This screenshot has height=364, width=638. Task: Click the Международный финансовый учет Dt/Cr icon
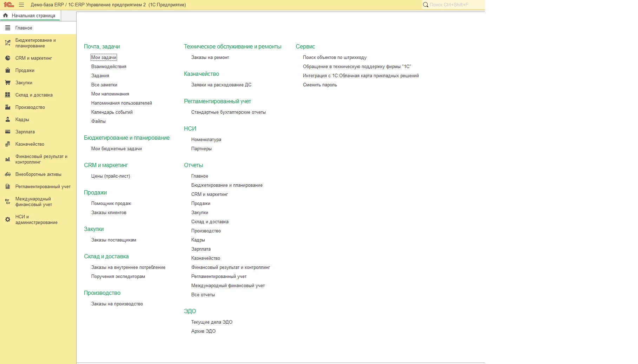tap(8, 201)
